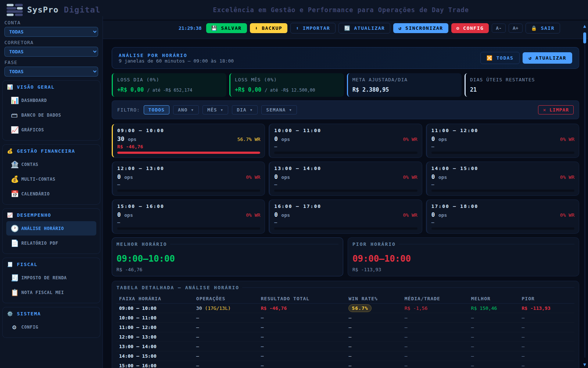Click the Relatório PDF document icon

coord(15,243)
